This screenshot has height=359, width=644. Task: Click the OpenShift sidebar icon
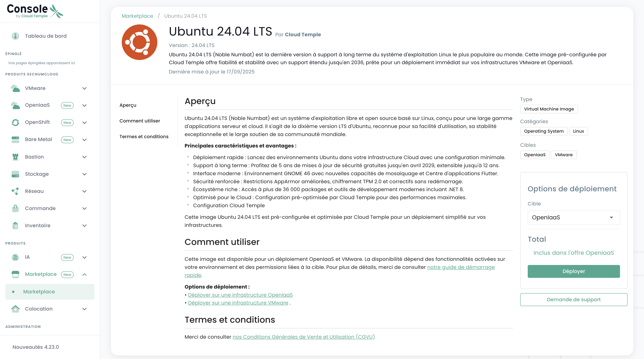[15, 122]
